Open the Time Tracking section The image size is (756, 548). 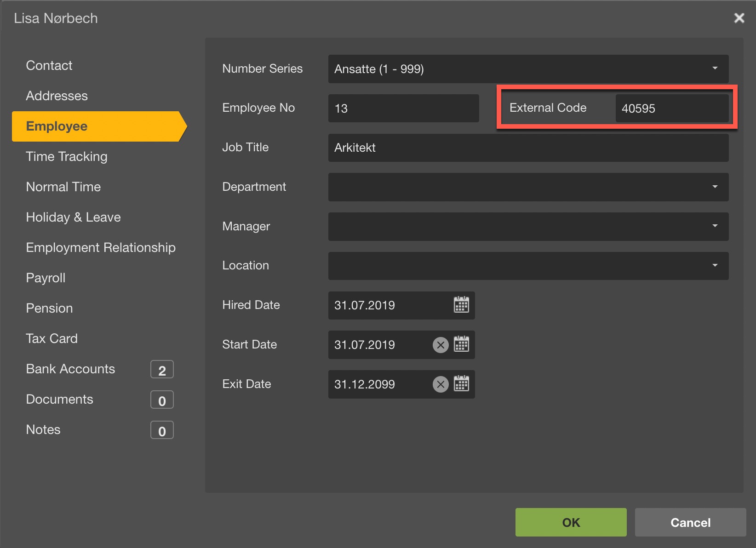click(x=67, y=156)
